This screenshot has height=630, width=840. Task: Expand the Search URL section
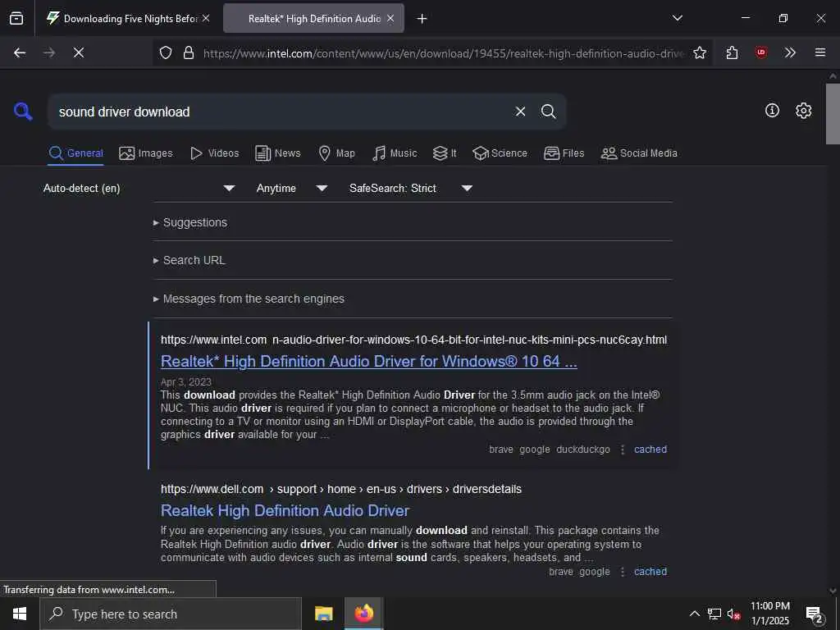click(x=189, y=260)
